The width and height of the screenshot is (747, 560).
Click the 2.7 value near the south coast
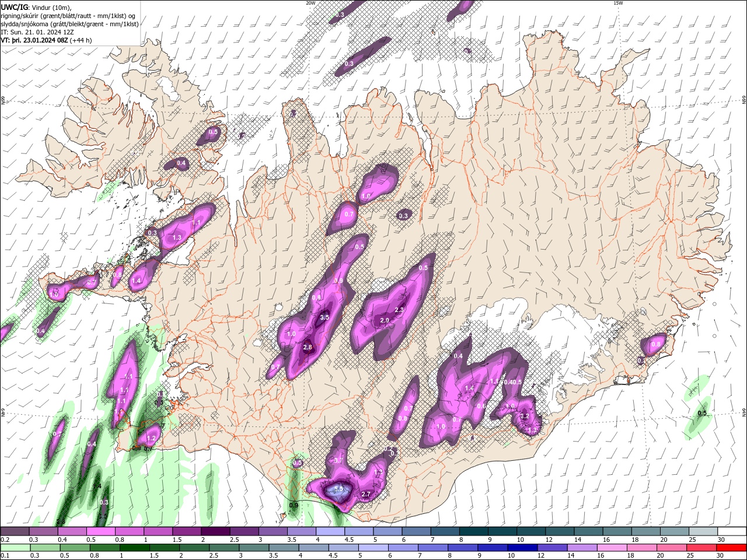pos(366,494)
